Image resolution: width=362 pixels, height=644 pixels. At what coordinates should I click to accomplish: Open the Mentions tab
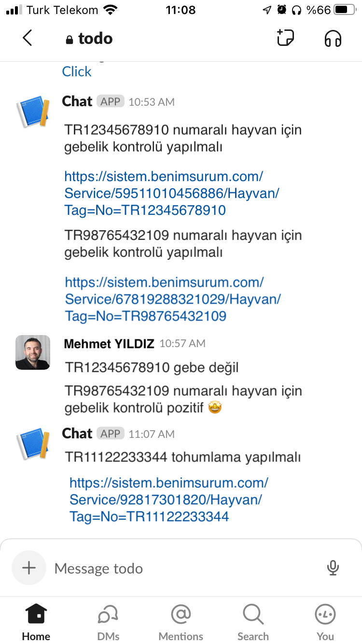point(181,622)
